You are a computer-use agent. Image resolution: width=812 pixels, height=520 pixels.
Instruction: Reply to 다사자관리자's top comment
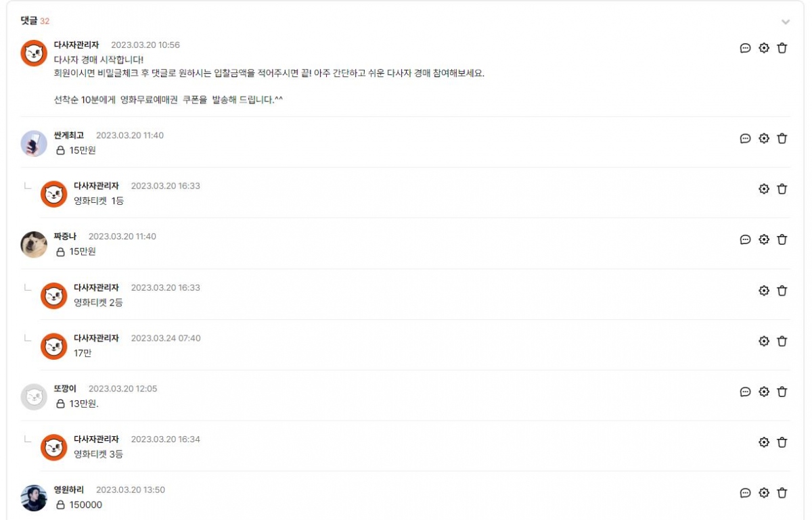[745, 48]
